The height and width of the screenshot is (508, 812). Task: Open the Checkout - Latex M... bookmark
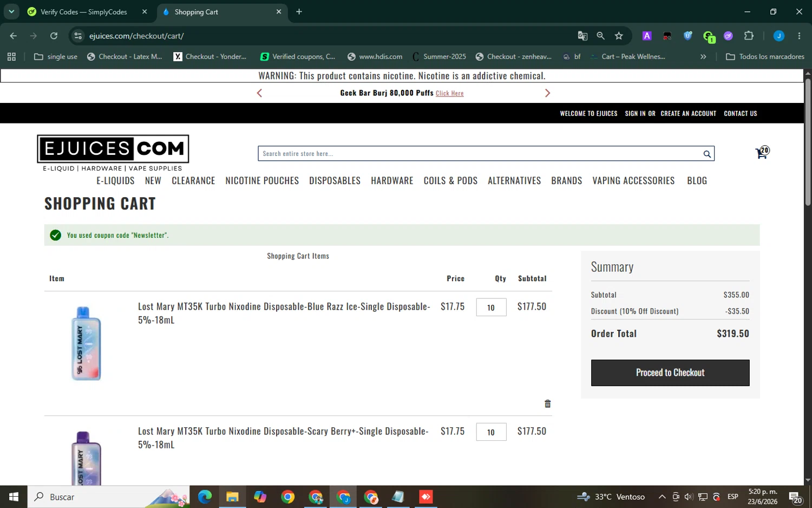tap(125, 56)
